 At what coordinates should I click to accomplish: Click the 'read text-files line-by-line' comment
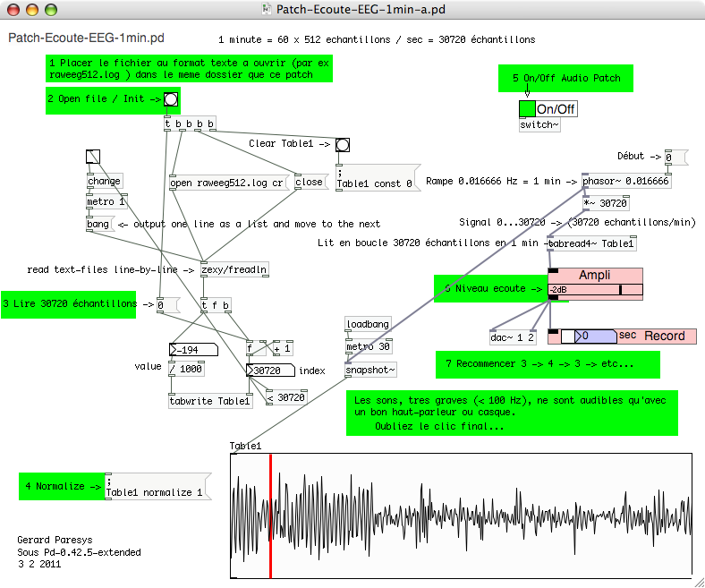110,269
